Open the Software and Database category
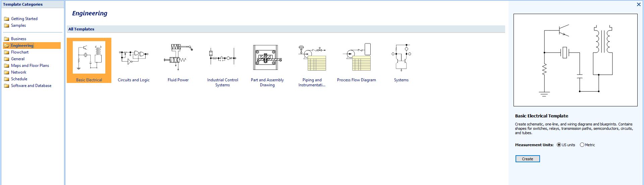Screen dimensions: 644x185 pos(31,86)
